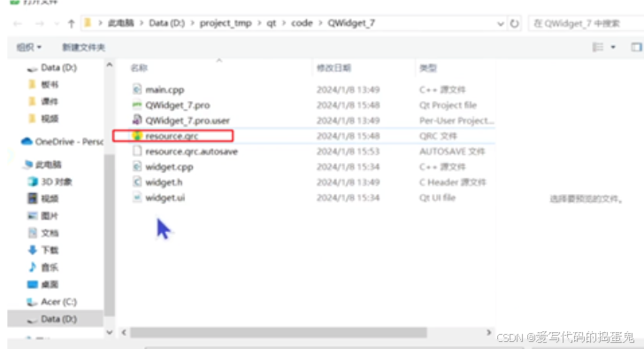Open view options dropdown arrow
This screenshot has height=349, width=644.
613,47
